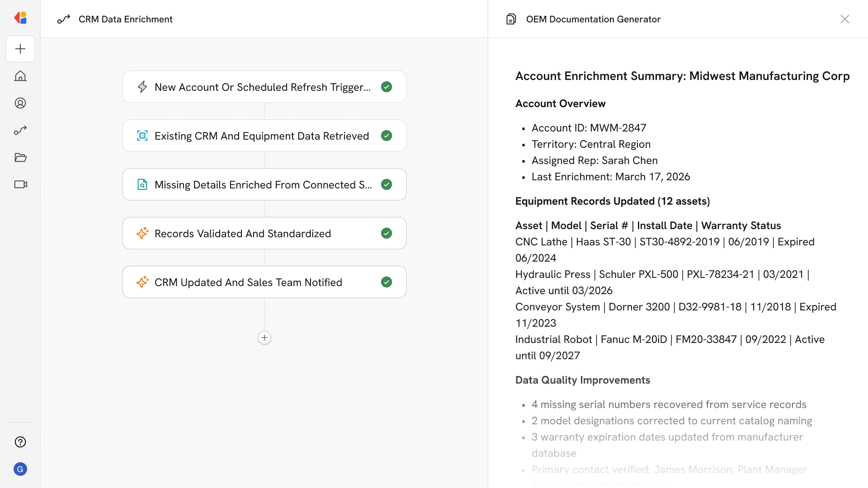Image resolution: width=868 pixels, height=488 pixels.
Task: Click the CRM Data Enrichment workflow title
Action: [x=125, y=19]
